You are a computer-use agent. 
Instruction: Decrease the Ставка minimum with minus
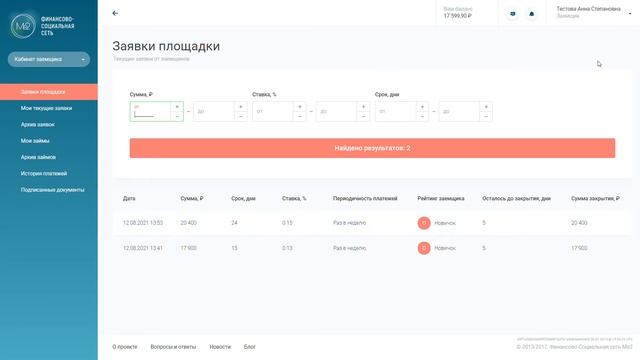[300, 116]
